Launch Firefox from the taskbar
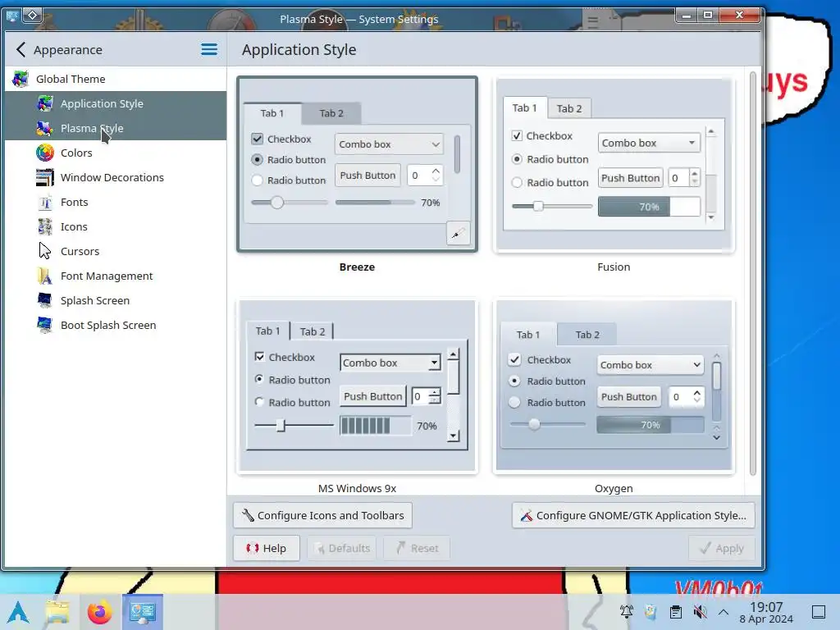 coord(99,612)
